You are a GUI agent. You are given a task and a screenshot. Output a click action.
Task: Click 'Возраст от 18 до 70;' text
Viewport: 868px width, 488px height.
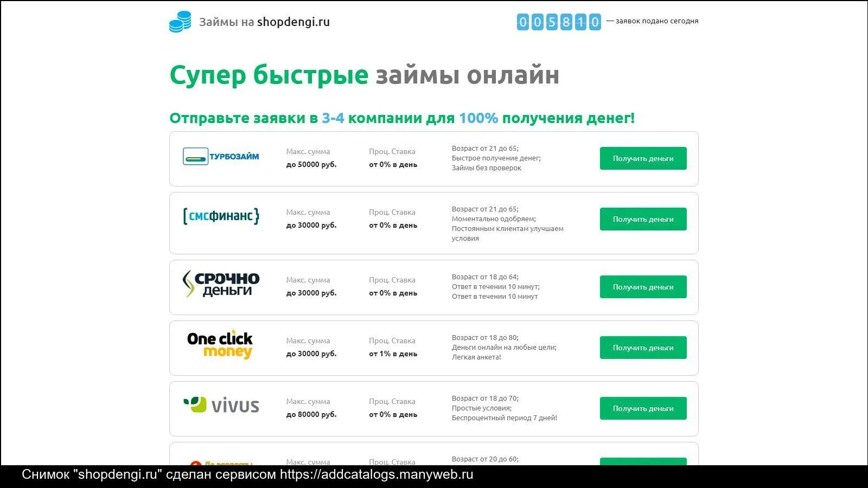point(485,399)
